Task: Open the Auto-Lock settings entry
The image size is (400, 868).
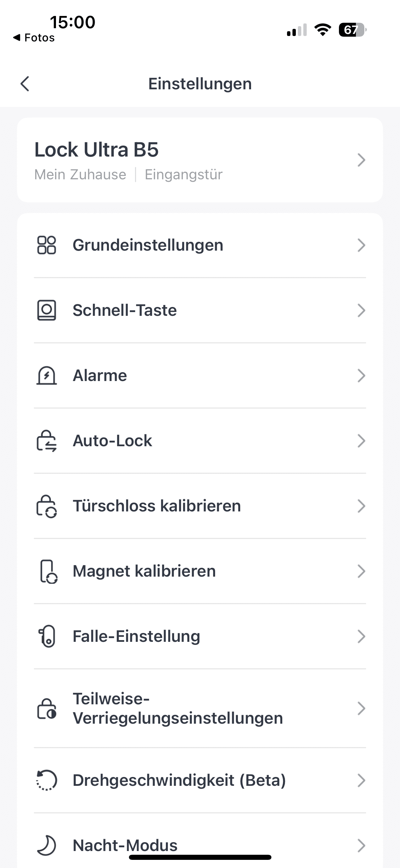Action: 113,441
